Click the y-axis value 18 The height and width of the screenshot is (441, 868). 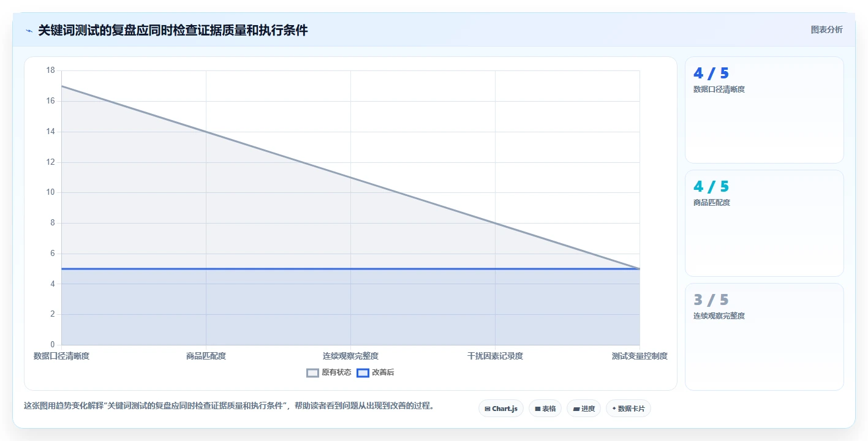point(50,70)
